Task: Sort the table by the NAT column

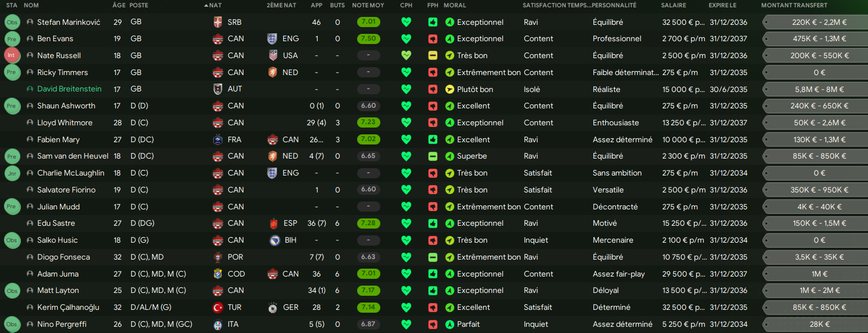Action: pyautogui.click(x=215, y=5)
